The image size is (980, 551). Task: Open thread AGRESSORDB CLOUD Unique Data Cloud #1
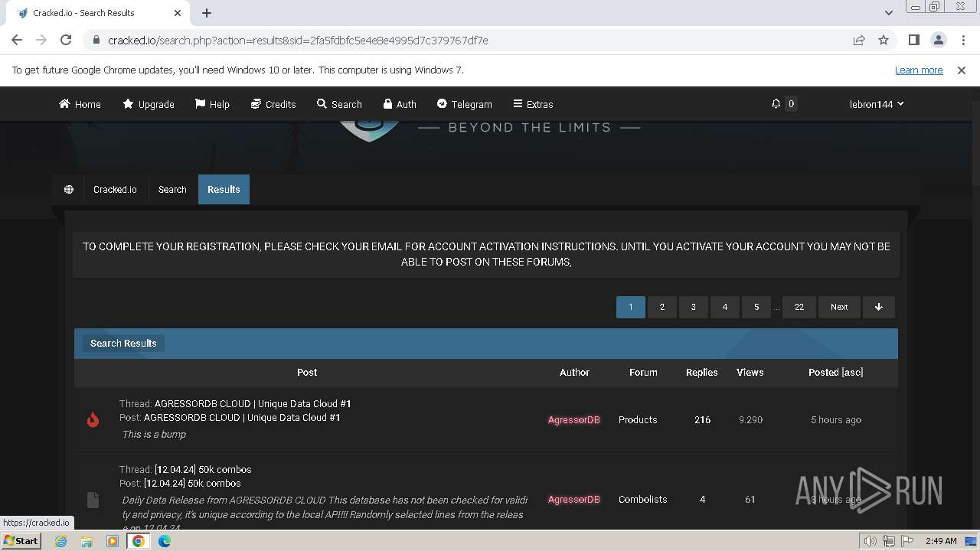coord(253,403)
